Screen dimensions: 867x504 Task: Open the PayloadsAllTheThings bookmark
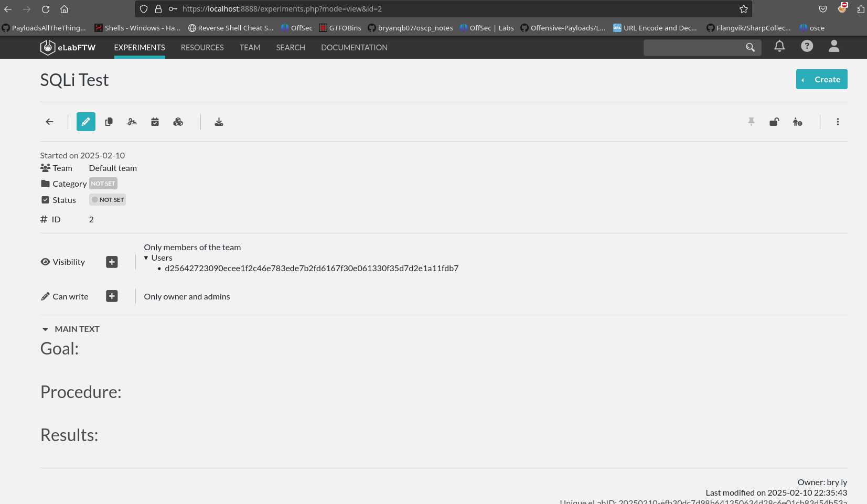44,28
